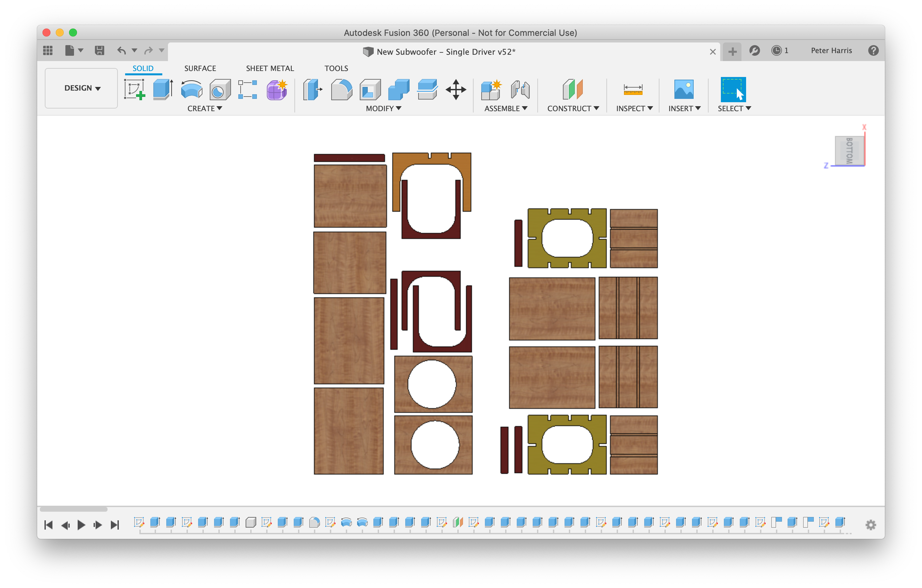Click the BOTTOM face of view cube

[849, 150]
